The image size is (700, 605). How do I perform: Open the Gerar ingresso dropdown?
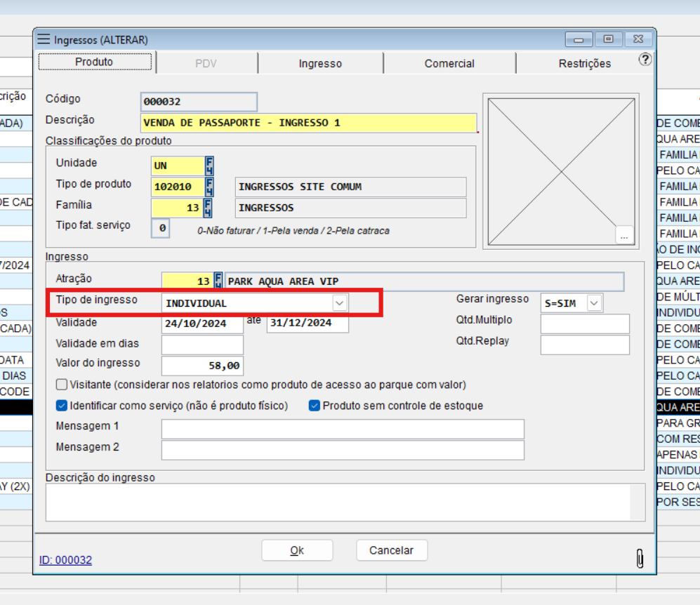[x=594, y=303]
